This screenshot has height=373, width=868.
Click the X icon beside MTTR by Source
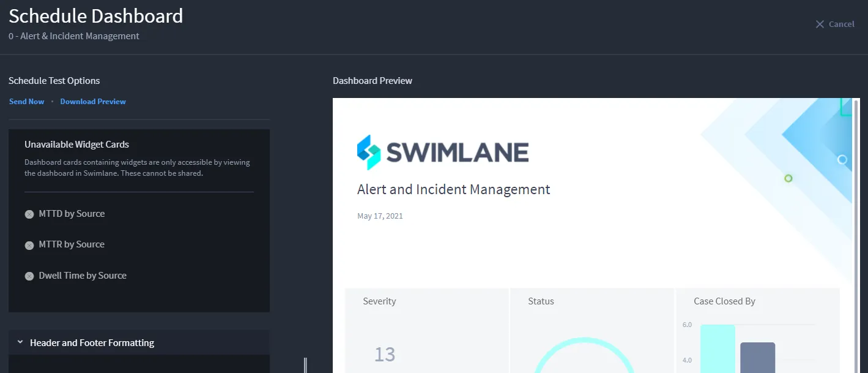[x=29, y=245]
